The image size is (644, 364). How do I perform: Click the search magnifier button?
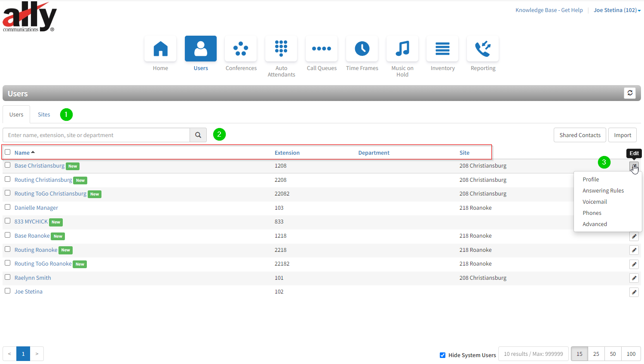point(198,135)
